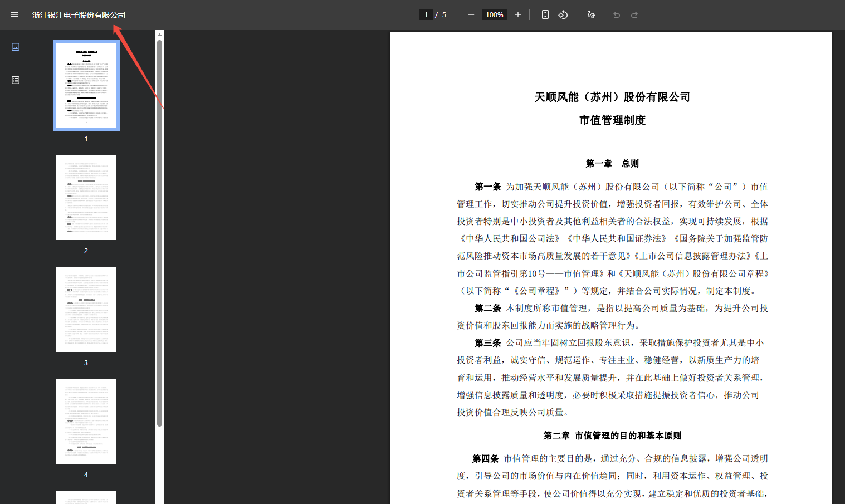Open the page 2 thumbnail
The height and width of the screenshot is (504, 845).
(86, 198)
